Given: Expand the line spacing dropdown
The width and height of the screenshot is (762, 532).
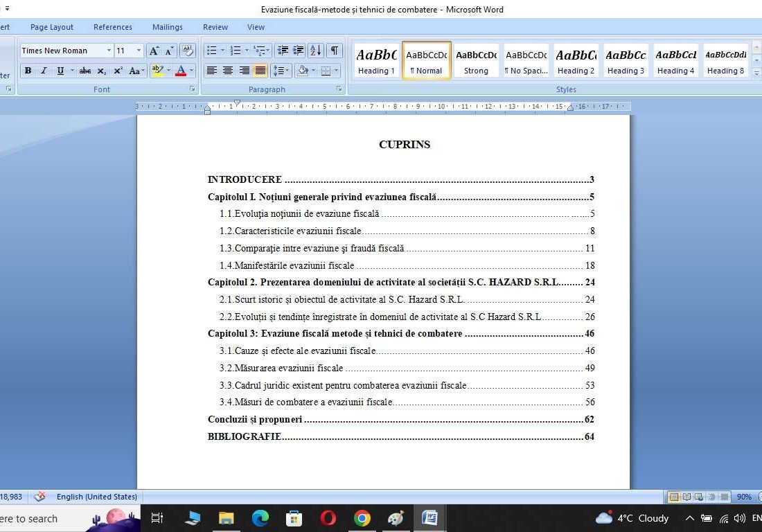Looking at the screenshot, I should click(287, 71).
